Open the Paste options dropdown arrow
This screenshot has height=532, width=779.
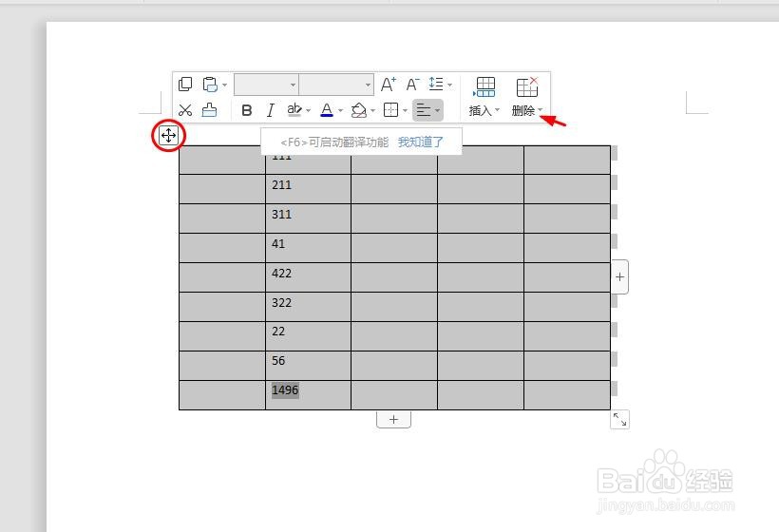[x=224, y=85]
